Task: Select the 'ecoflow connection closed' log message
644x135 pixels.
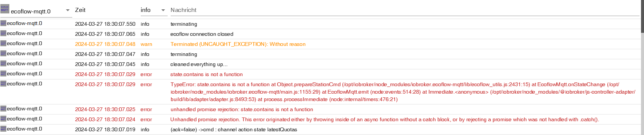Action: click(202, 34)
